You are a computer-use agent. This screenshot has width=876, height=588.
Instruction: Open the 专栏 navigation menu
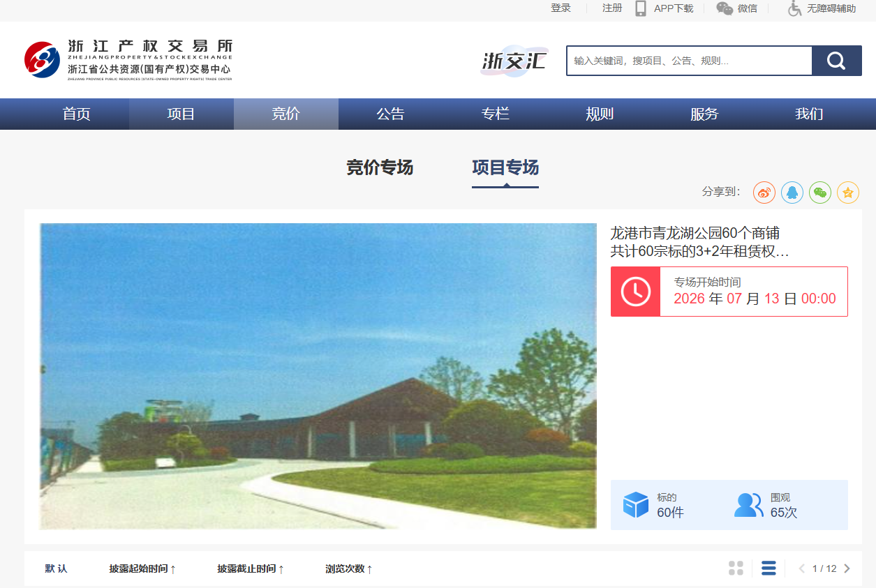click(x=496, y=114)
